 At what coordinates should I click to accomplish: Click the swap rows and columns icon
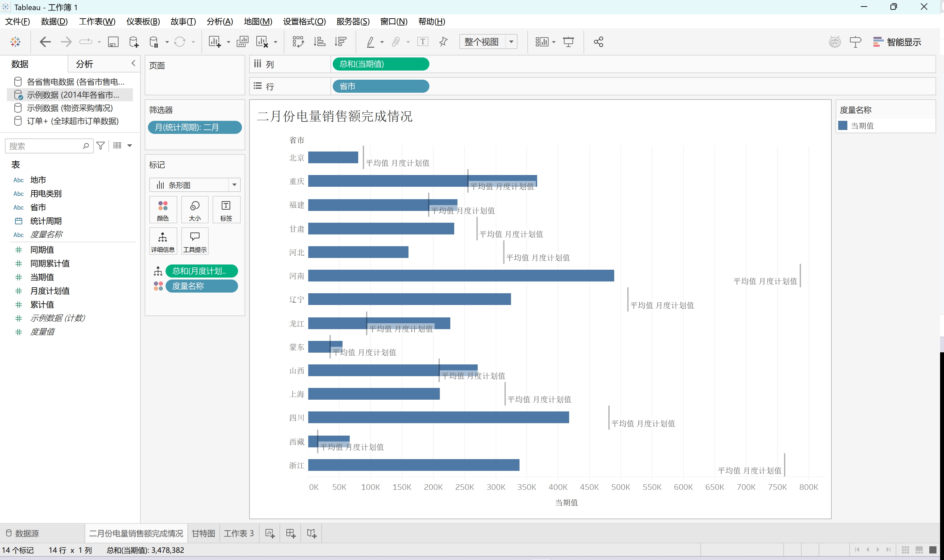tap(298, 41)
